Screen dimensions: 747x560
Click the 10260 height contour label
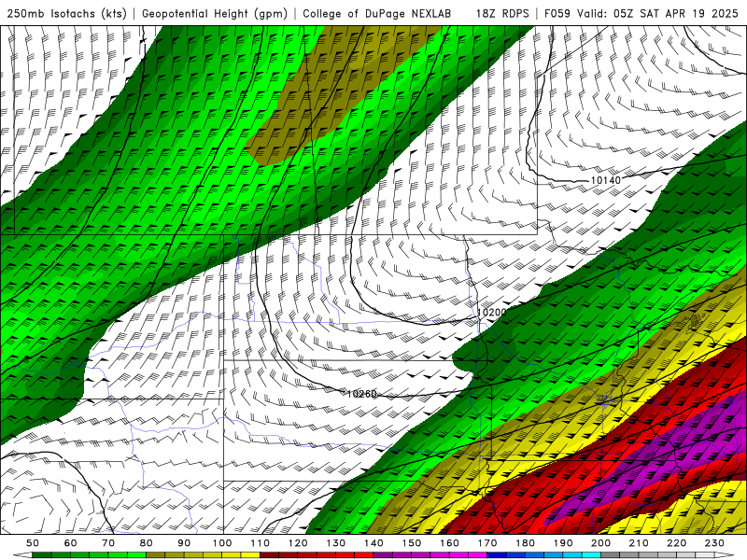[x=361, y=394]
